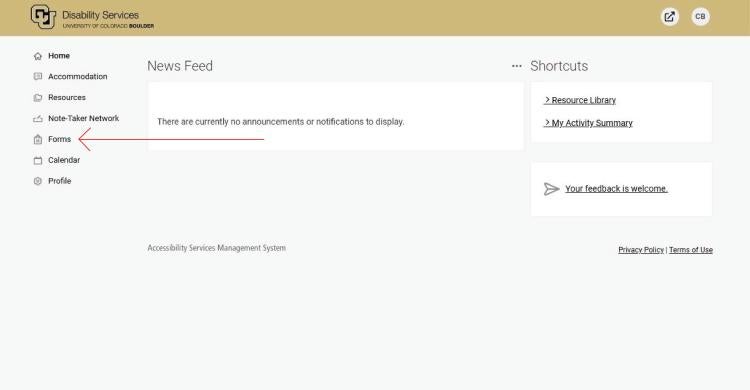The height and width of the screenshot is (390, 750).
Task: Open the Resource Library shortcut
Action: (x=580, y=100)
